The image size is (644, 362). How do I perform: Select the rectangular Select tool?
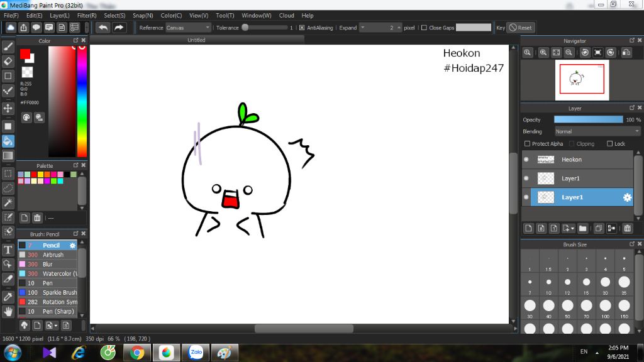pos(8,173)
